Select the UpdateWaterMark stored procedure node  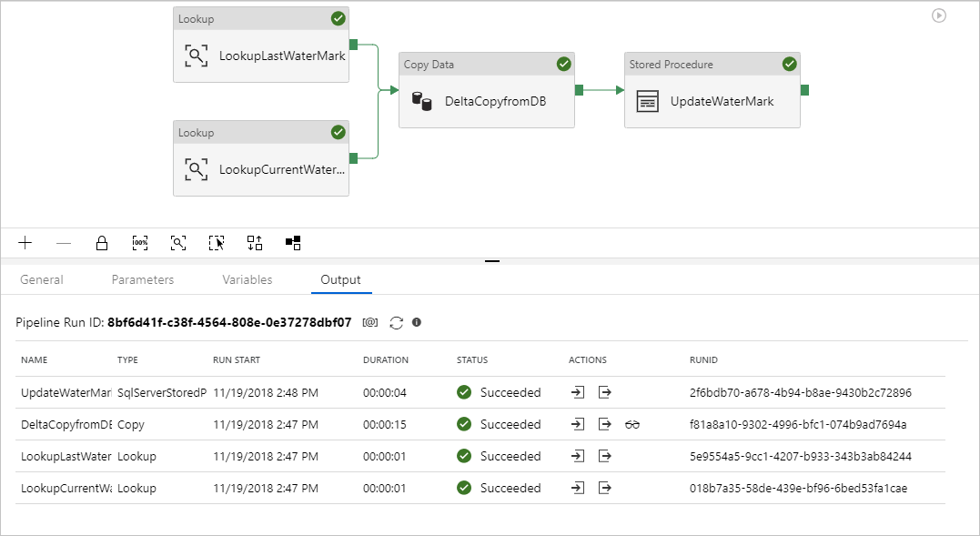pos(712,101)
